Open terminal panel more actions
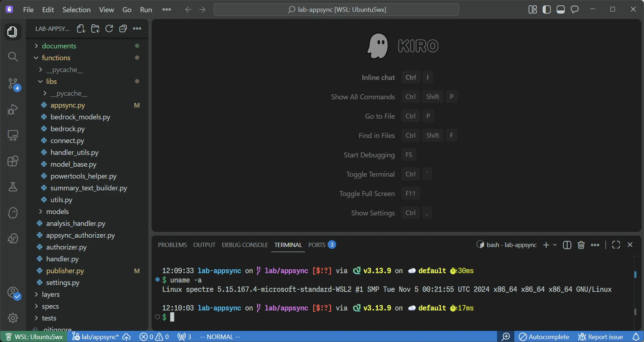The width and height of the screenshot is (644, 342). [595, 245]
